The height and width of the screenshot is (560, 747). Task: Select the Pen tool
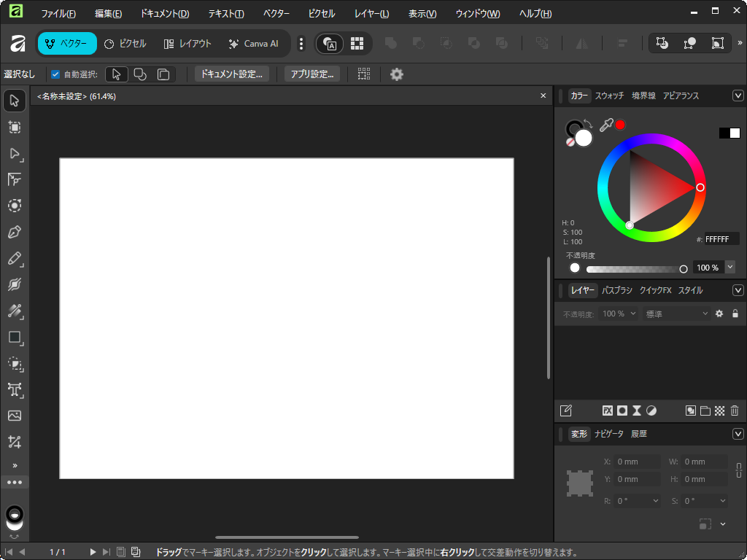[14, 233]
